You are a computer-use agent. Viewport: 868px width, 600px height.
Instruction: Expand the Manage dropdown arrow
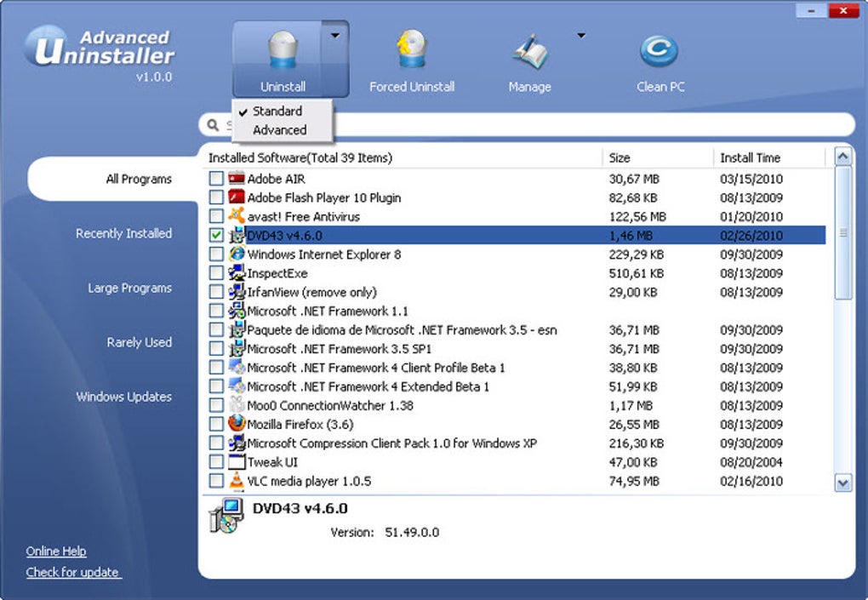[x=581, y=36]
